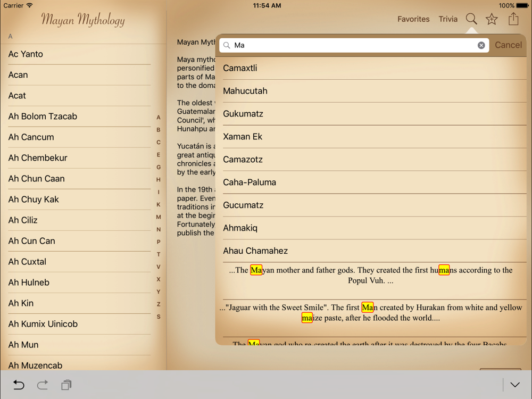Open Ah Mun entry
This screenshot has height=399, width=532.
(79, 345)
